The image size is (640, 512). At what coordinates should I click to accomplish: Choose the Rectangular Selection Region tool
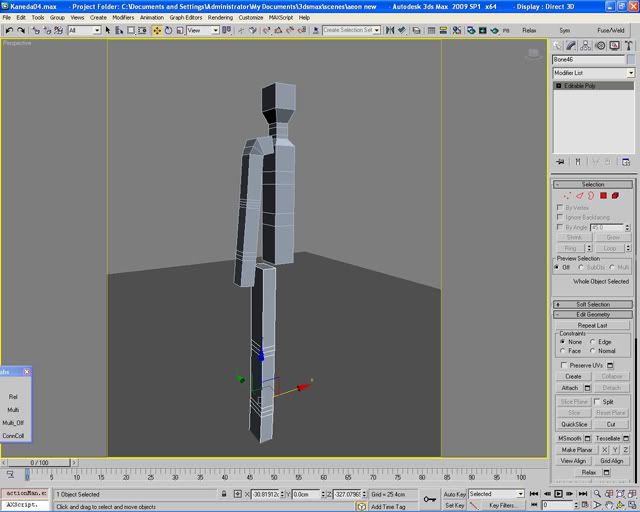(131, 30)
